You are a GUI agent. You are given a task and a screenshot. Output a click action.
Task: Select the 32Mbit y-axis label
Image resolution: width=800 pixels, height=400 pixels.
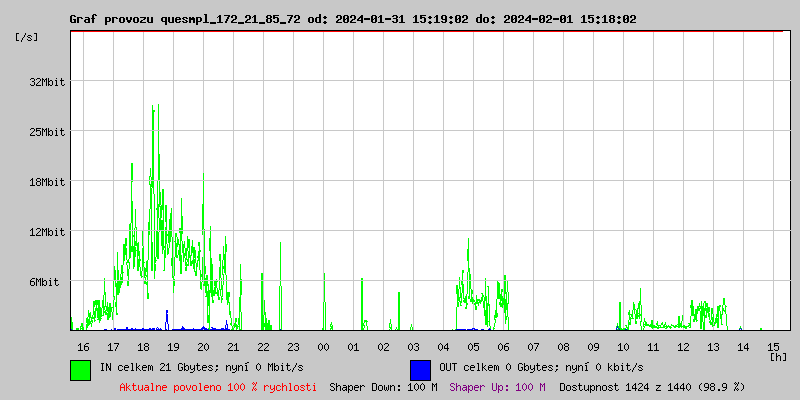click(47, 82)
